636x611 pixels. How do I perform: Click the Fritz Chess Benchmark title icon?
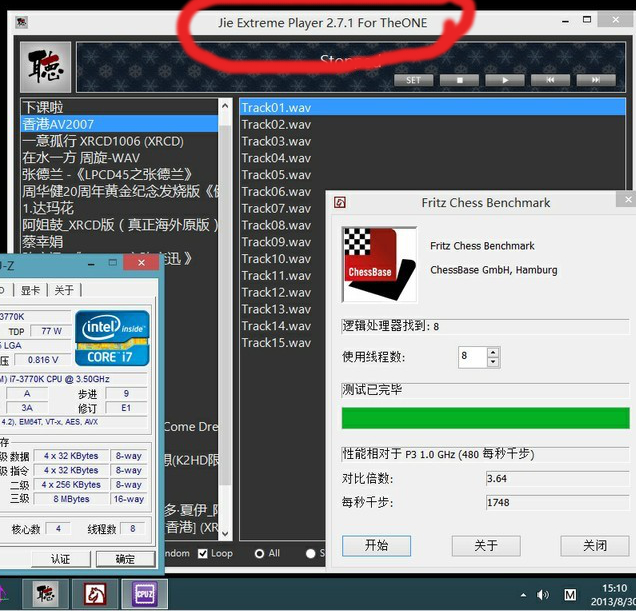(339, 202)
